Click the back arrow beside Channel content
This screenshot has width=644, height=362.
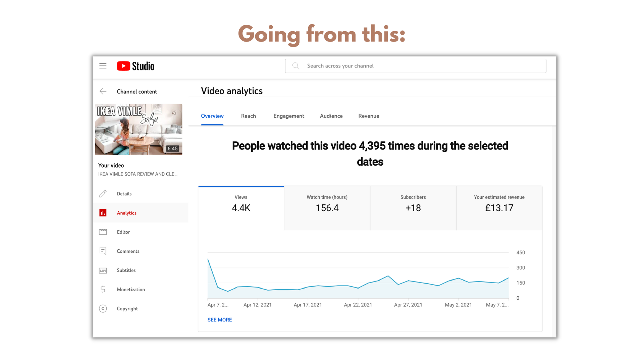point(103,92)
